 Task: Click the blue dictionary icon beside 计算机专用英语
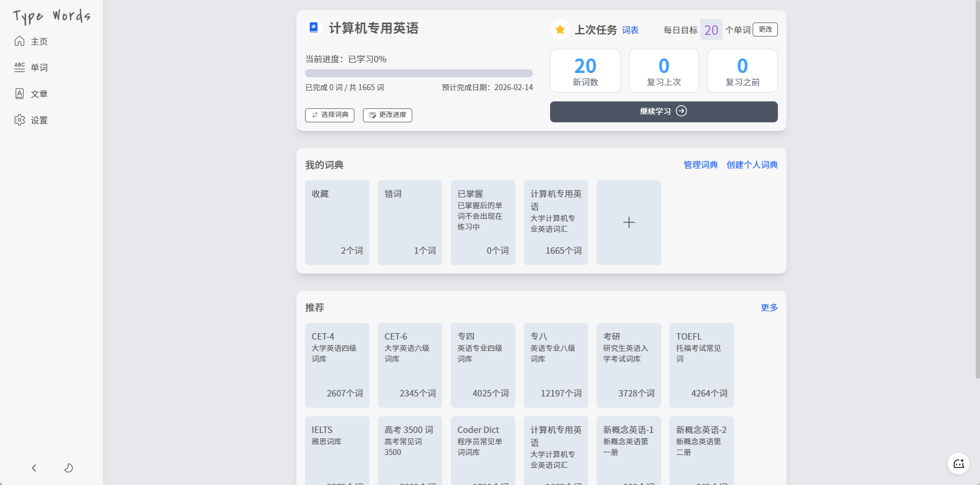(313, 27)
